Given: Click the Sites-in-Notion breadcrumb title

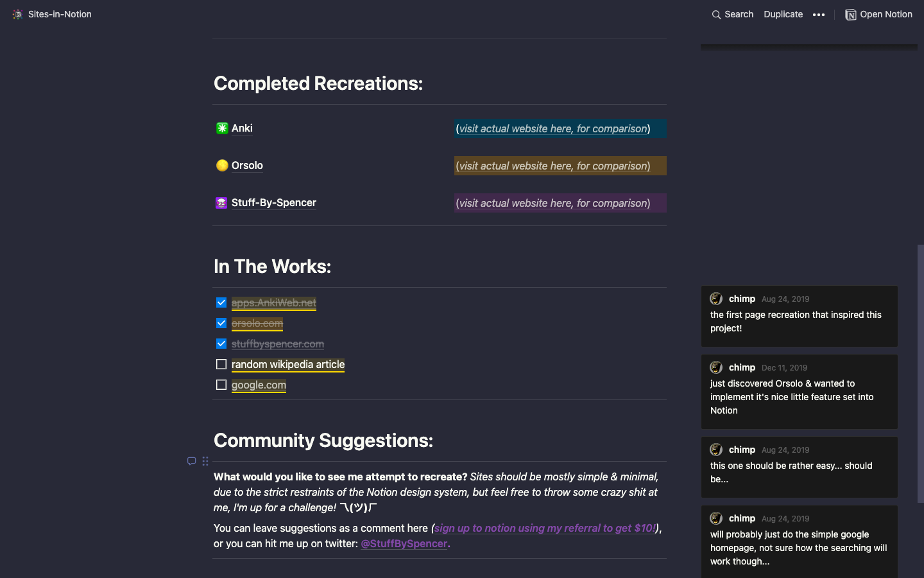Looking at the screenshot, I should 60,14.
